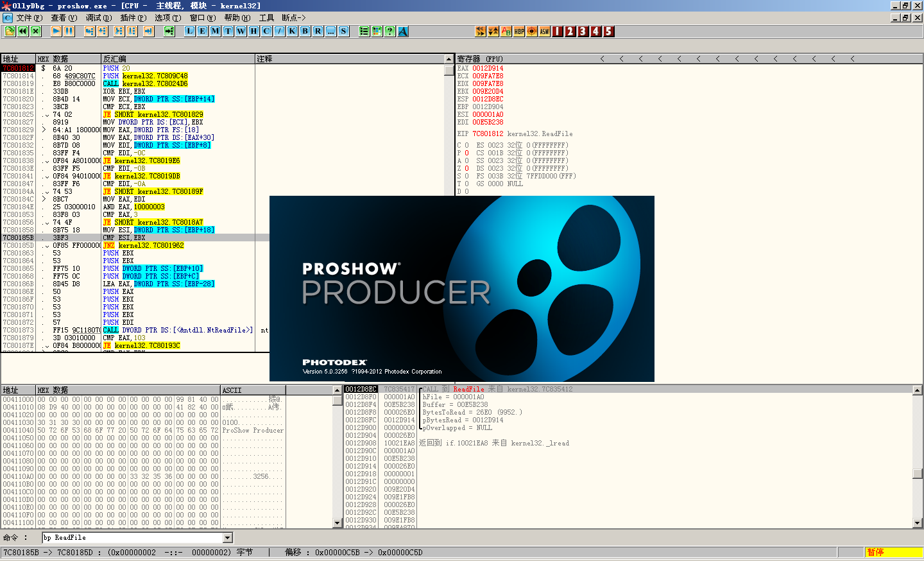Click the 注释 comment column header
Viewport: 924px width, 561px height.
(349, 59)
